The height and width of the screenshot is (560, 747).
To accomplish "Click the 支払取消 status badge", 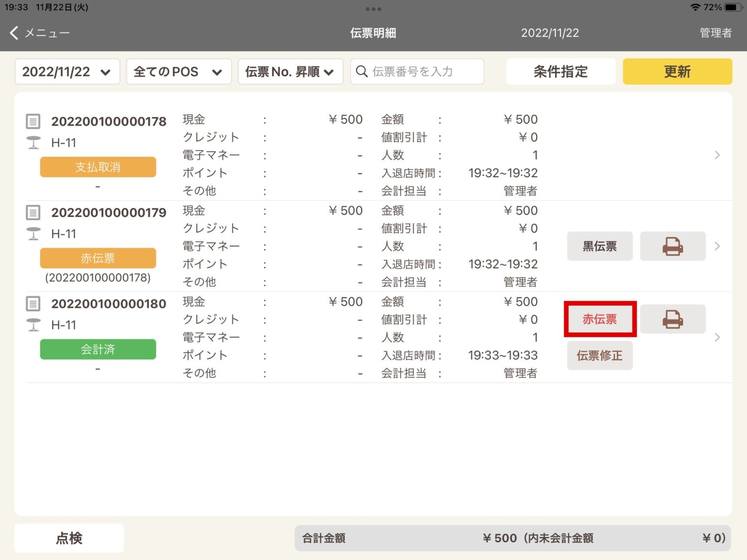I will [x=98, y=167].
